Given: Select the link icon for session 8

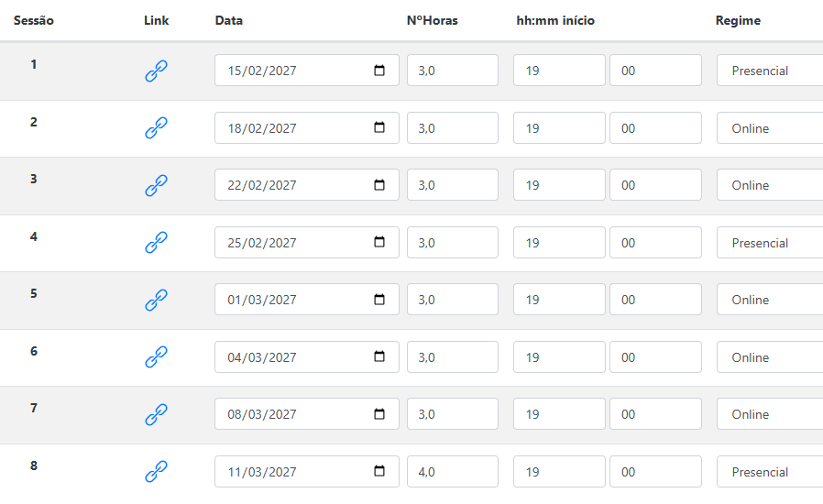Looking at the screenshot, I should pyautogui.click(x=156, y=471).
